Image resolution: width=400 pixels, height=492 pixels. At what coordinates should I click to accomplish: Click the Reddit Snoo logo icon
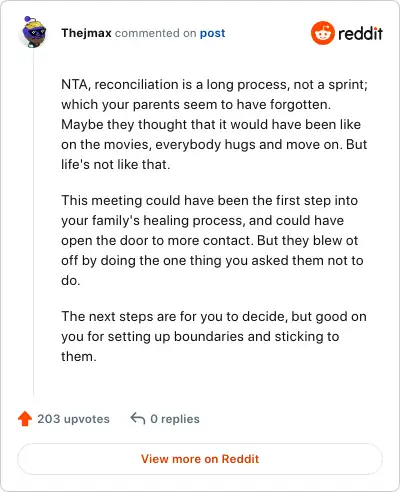(x=323, y=33)
